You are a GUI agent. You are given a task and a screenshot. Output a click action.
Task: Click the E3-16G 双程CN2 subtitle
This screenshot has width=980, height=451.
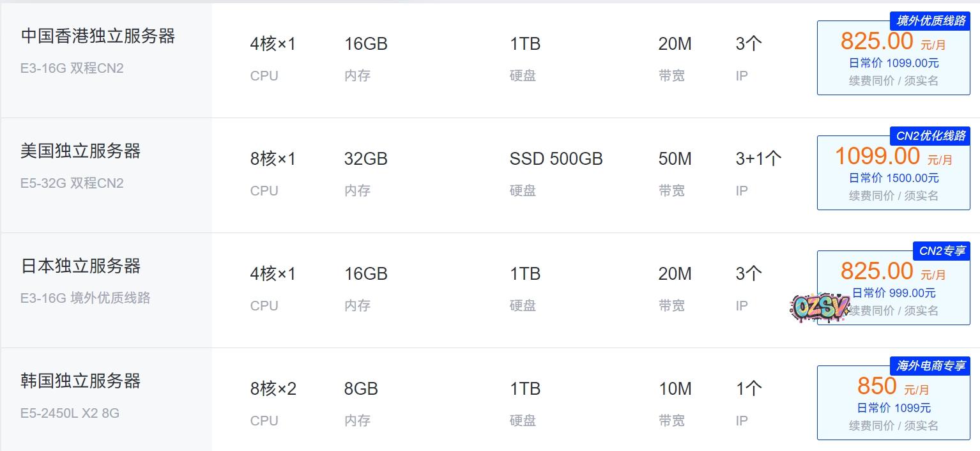72,68
